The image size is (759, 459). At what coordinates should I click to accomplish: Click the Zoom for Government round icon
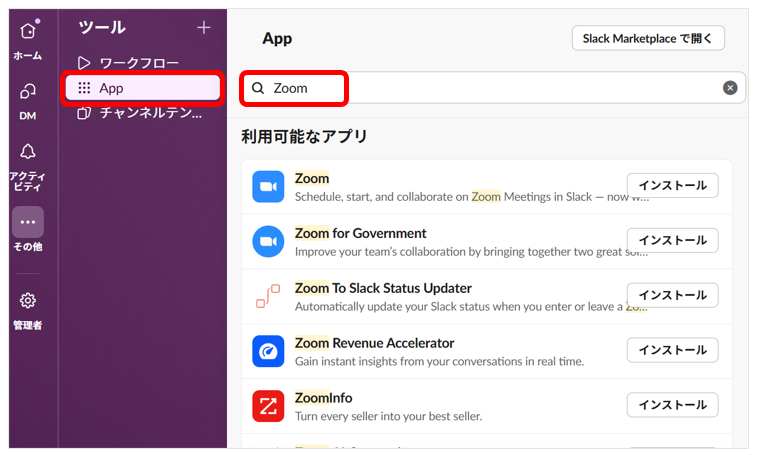click(x=268, y=241)
